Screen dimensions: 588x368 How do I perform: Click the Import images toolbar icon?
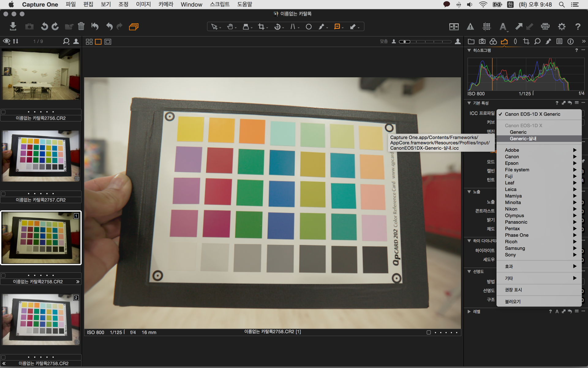(x=13, y=26)
